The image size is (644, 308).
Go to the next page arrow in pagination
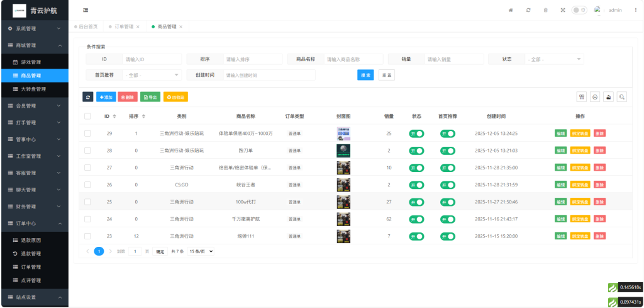click(x=111, y=251)
